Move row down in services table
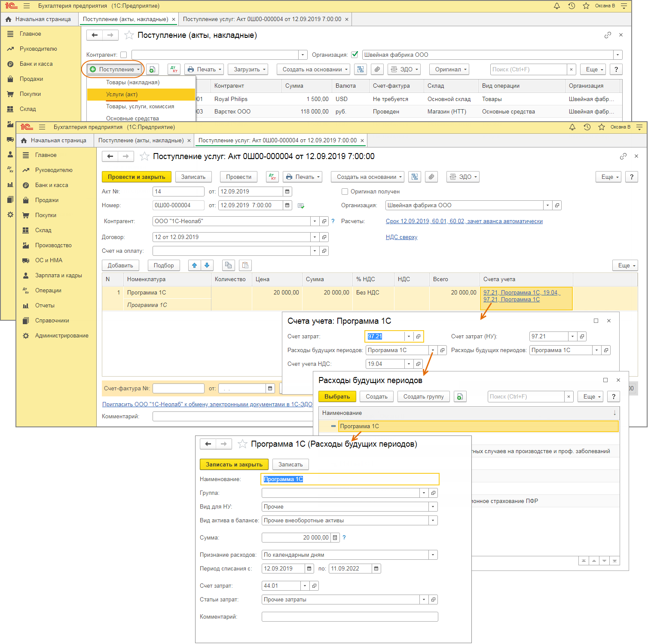The width and height of the screenshot is (648, 644). (x=207, y=265)
